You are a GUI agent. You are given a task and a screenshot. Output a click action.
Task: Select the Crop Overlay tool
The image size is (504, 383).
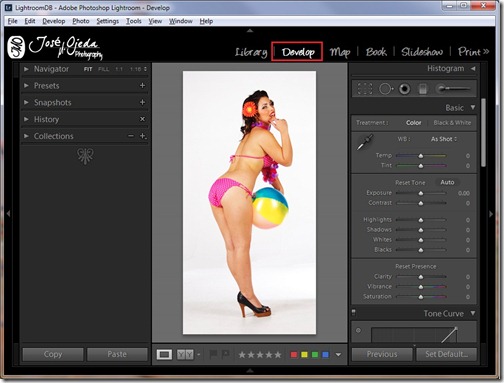[x=365, y=89]
